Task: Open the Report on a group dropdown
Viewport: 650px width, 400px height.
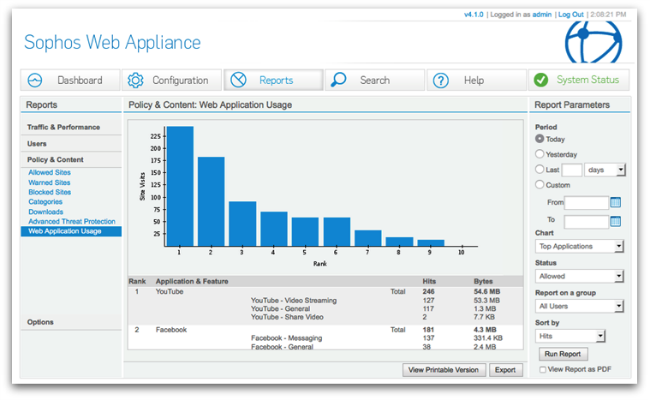Action: (x=579, y=306)
